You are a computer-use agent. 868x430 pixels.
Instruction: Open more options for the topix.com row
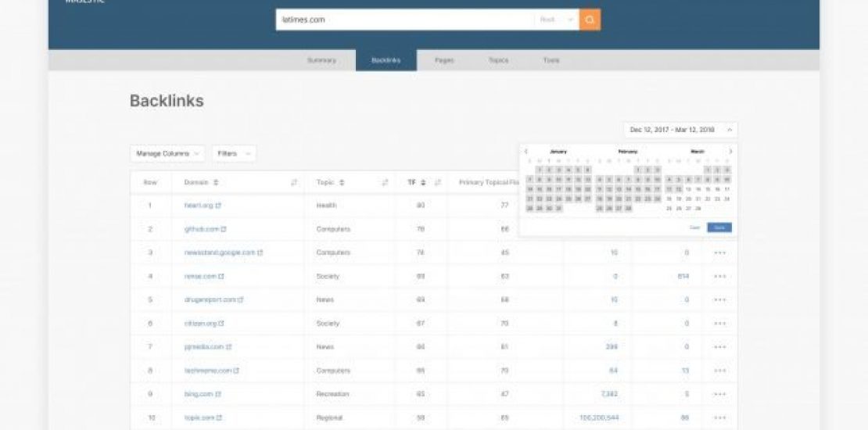(x=719, y=418)
